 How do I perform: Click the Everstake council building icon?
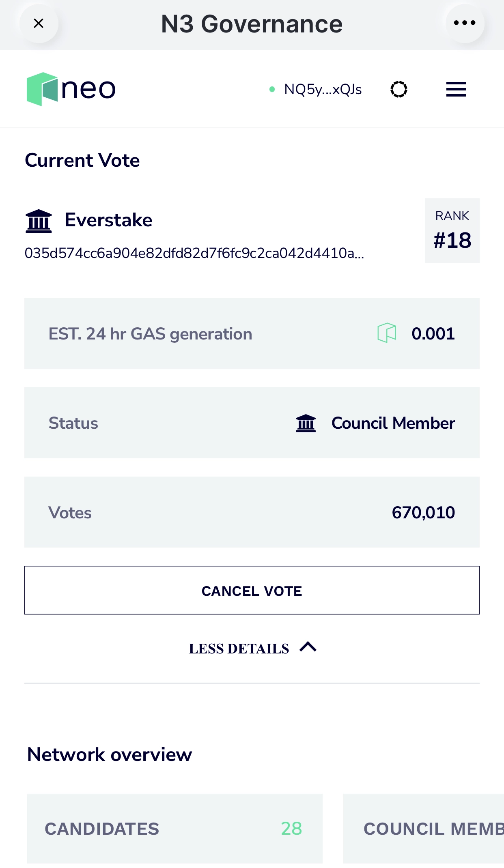[x=39, y=221]
